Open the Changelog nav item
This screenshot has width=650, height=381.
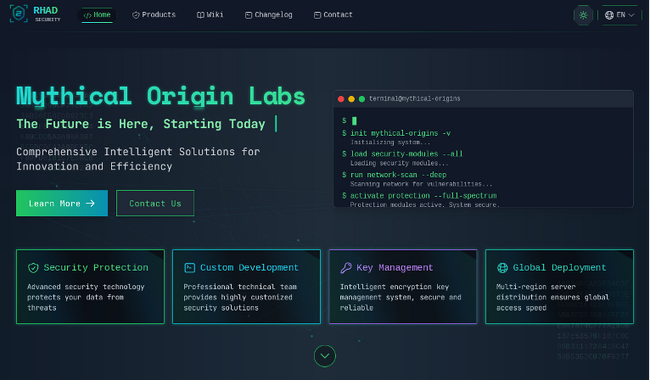269,15
